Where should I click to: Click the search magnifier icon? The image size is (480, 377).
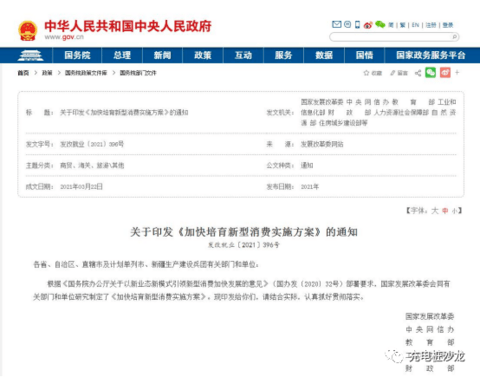tap(454, 37)
